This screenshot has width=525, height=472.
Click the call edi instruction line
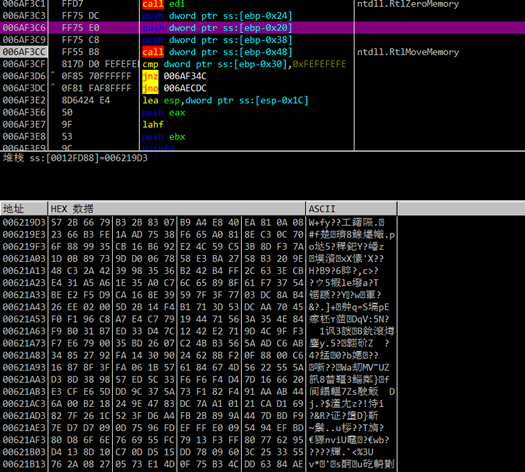tap(164, 4)
